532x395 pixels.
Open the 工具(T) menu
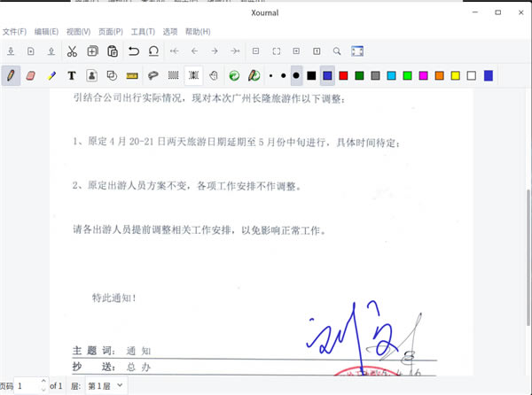tap(143, 32)
